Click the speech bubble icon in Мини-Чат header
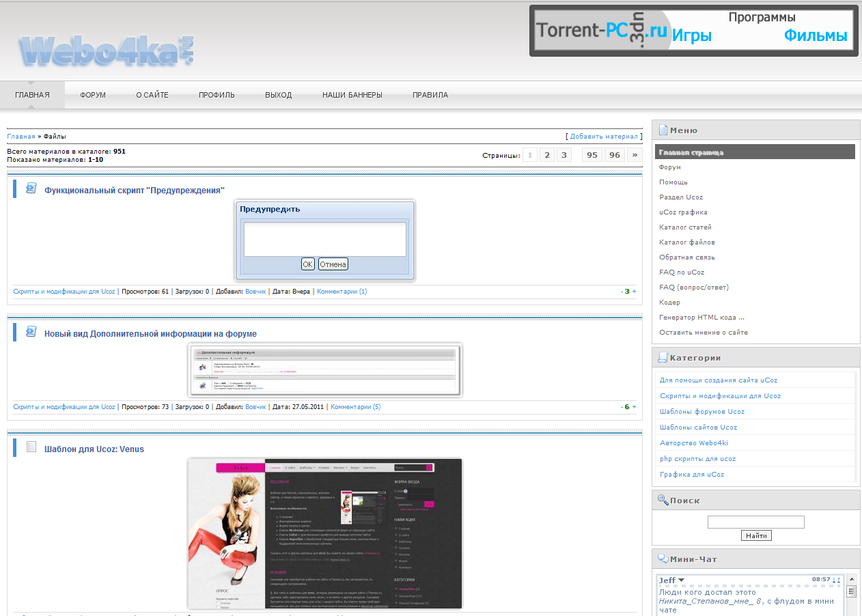 [663, 559]
